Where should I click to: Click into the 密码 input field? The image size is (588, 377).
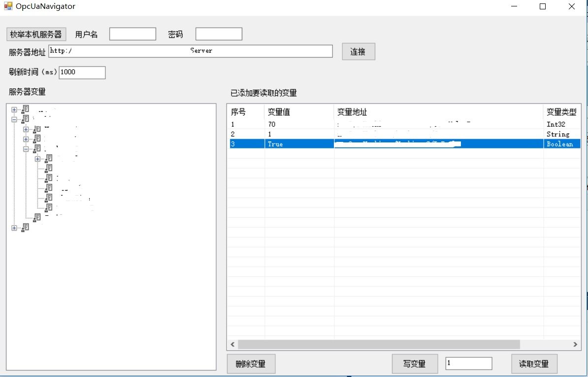click(219, 34)
